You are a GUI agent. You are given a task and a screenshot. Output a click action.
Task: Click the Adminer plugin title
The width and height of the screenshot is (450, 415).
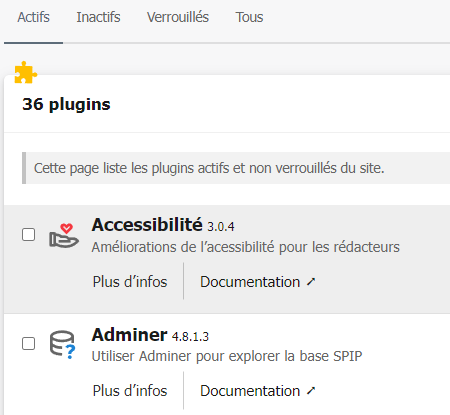click(x=129, y=334)
